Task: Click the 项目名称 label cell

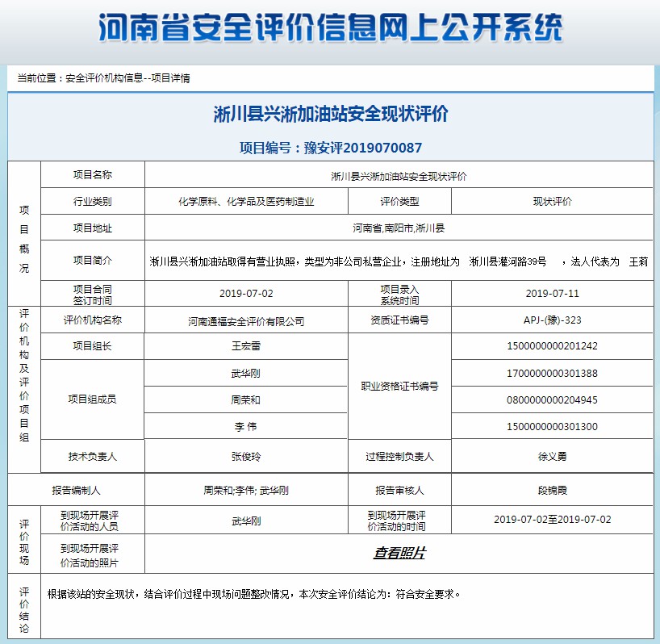Action: (x=93, y=174)
